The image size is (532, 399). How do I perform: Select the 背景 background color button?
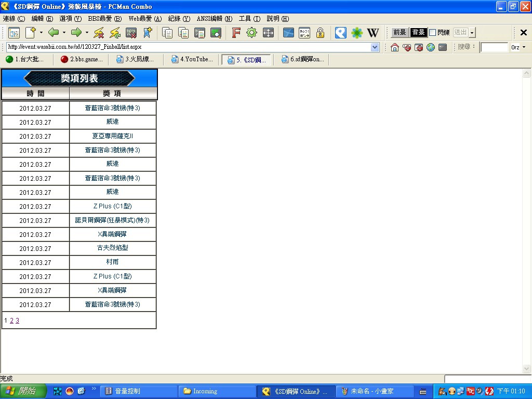[x=418, y=33]
